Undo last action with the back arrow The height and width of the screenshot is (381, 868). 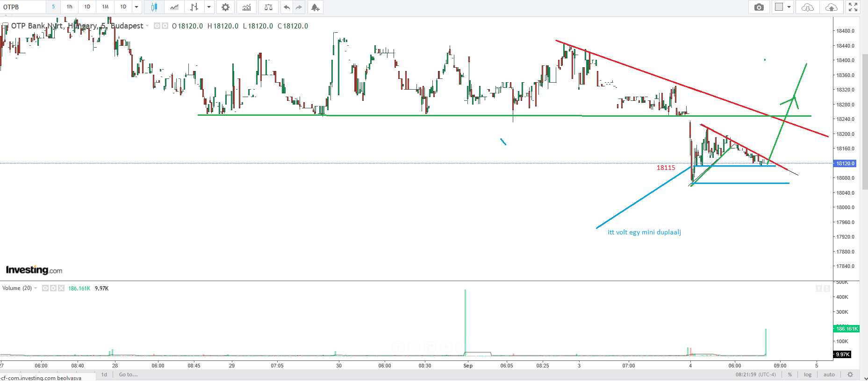click(287, 7)
